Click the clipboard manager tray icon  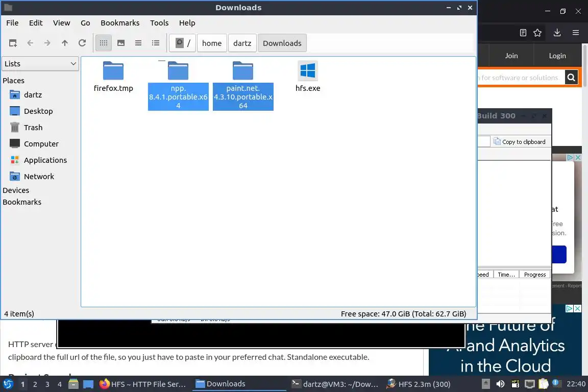(544, 384)
